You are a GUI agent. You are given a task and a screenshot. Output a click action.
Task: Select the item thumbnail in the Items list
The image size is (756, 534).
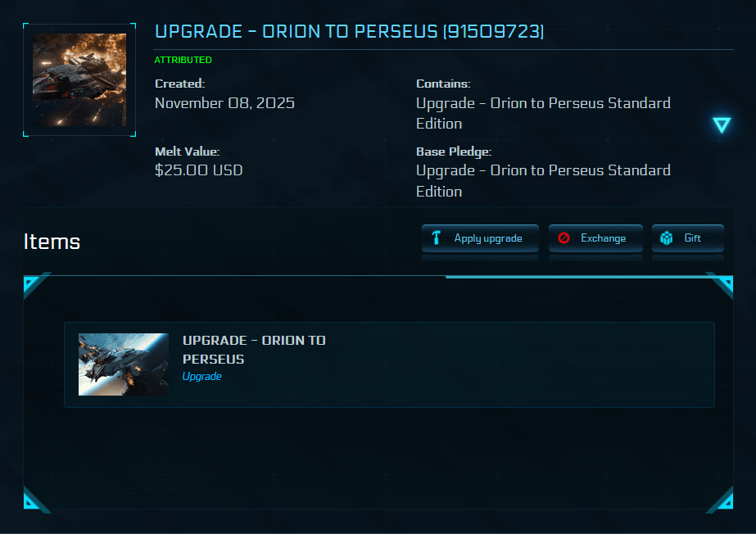[124, 364]
